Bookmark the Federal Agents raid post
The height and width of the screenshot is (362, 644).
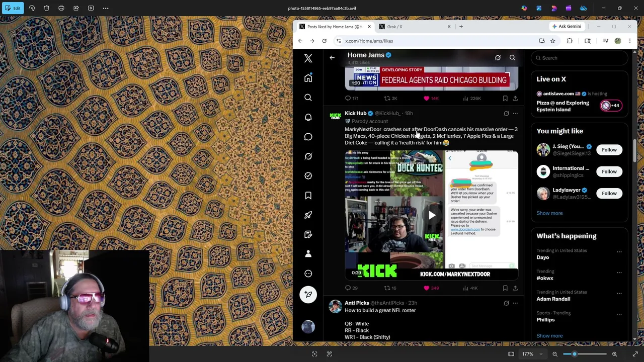[505, 99]
